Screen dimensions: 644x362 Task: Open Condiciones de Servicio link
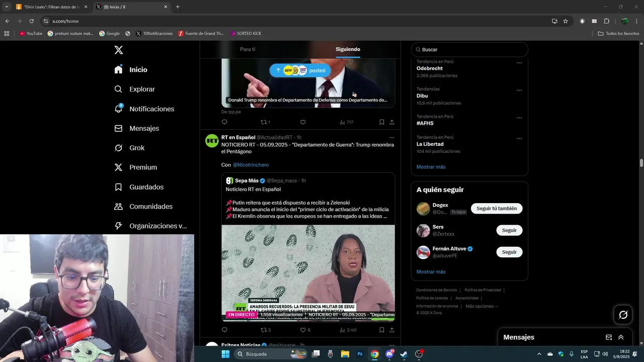pos(437,290)
